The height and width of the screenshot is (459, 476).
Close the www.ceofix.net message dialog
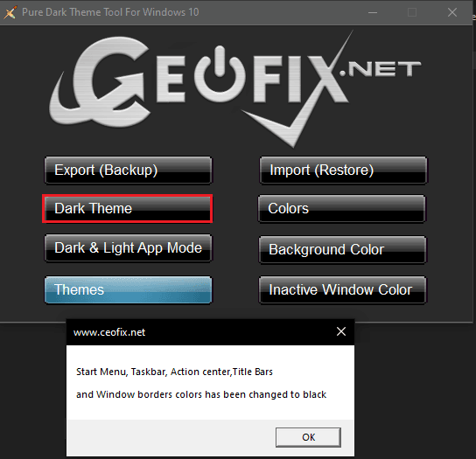click(x=341, y=331)
